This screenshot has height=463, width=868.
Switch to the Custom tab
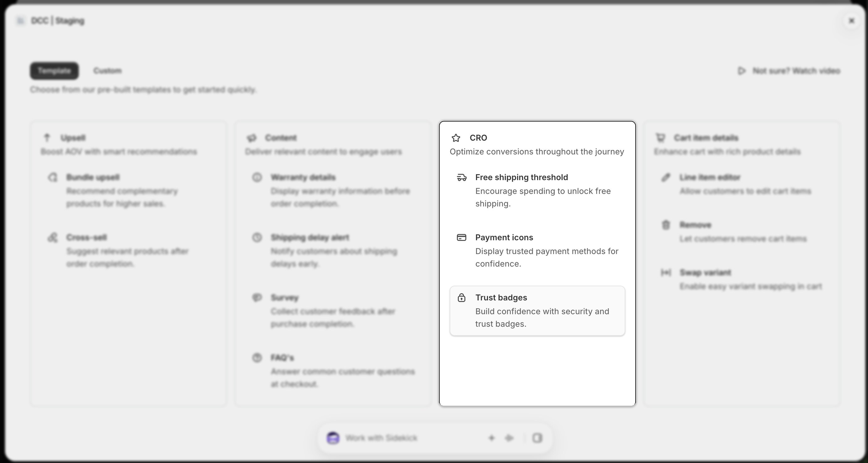[108, 71]
